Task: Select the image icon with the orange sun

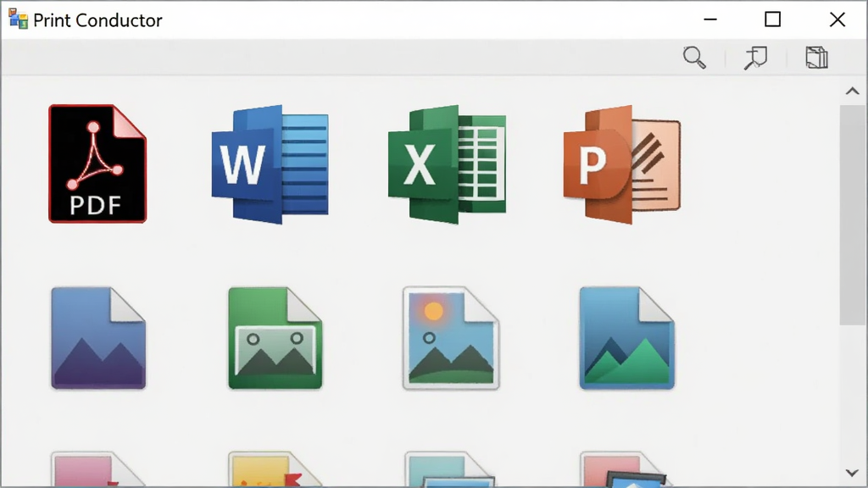Action: click(451, 338)
